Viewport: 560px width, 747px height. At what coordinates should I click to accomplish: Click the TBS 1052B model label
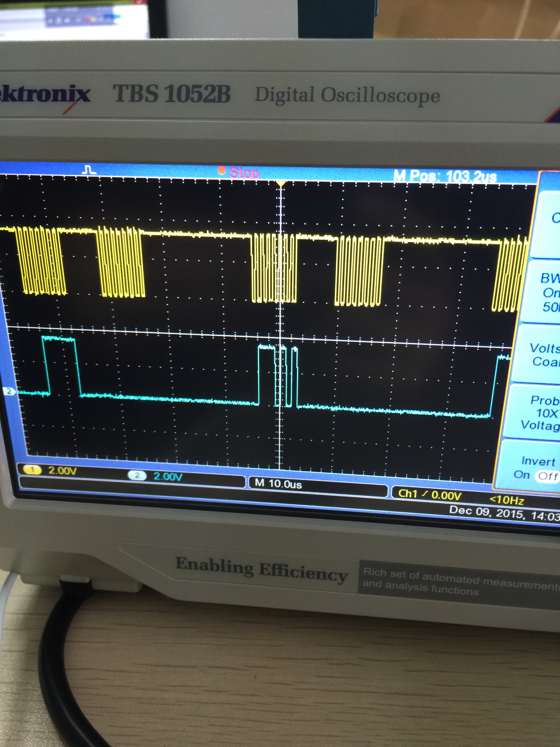pos(172,93)
